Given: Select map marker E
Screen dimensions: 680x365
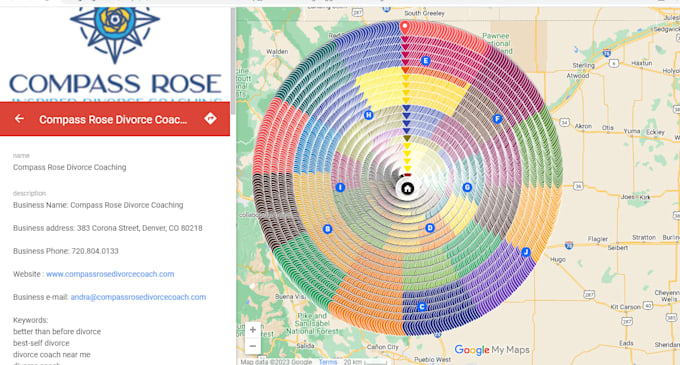Looking at the screenshot, I should [x=425, y=61].
